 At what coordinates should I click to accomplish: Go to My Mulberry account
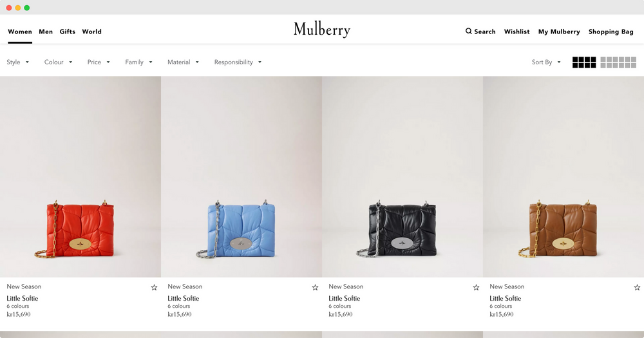[x=559, y=32]
